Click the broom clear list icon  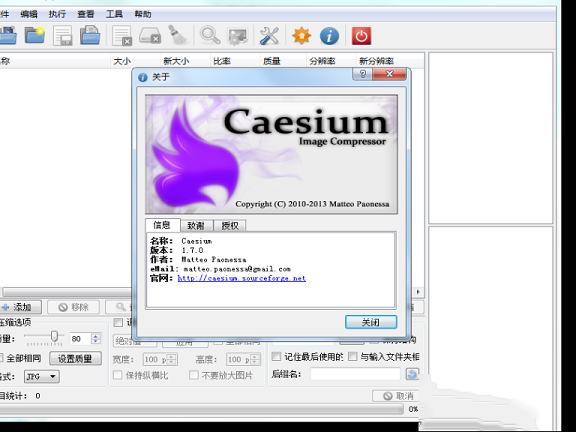(179, 36)
